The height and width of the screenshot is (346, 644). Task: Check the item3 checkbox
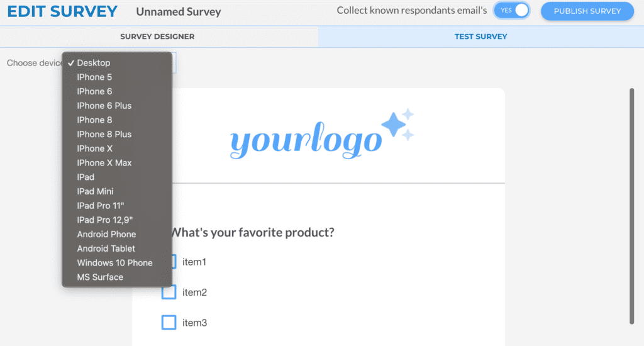point(169,323)
